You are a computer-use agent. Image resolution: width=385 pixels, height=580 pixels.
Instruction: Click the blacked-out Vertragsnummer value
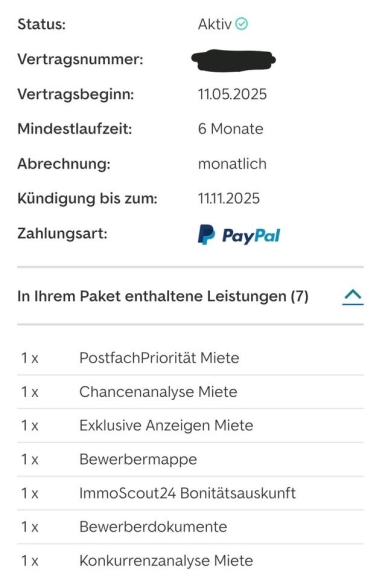233,60
